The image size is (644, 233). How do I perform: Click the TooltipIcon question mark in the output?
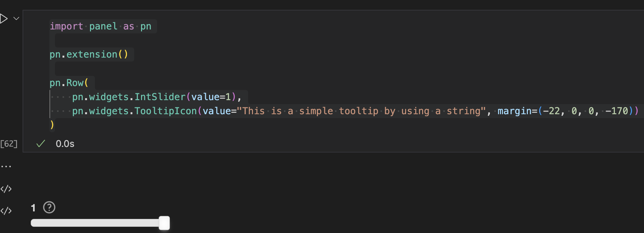49,207
